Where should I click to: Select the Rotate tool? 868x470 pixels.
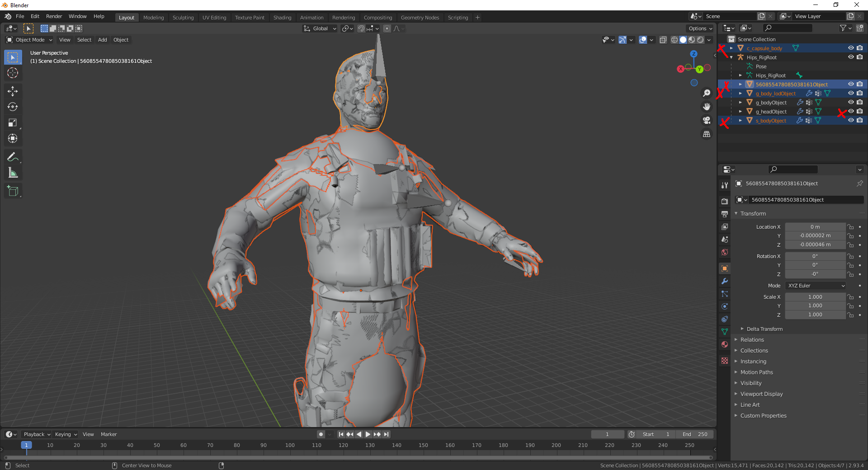point(13,107)
